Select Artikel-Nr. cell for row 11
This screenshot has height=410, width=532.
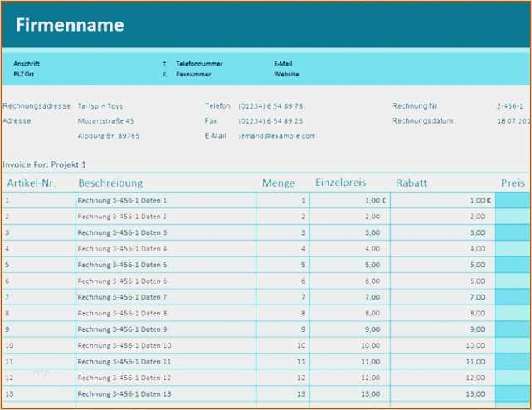[x=39, y=362]
